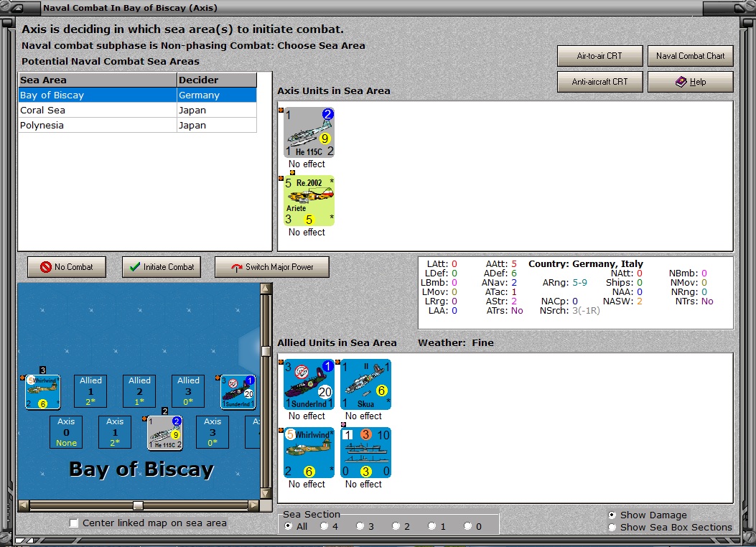The width and height of the screenshot is (756, 547).
Task: Click the red No Combat prohibition icon
Action: tap(46, 267)
